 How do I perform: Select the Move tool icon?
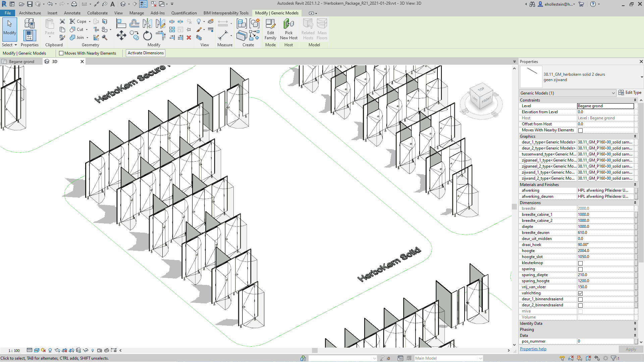[121, 36]
